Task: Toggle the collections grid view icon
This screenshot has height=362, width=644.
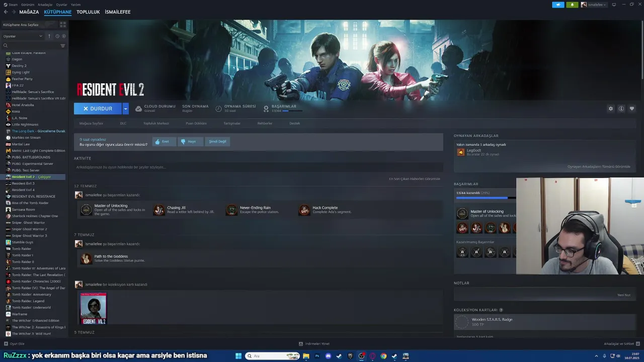Action: pos(63,24)
